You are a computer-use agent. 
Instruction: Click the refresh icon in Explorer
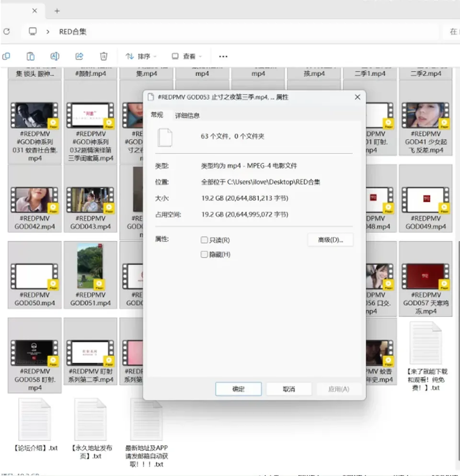[x=7, y=31]
